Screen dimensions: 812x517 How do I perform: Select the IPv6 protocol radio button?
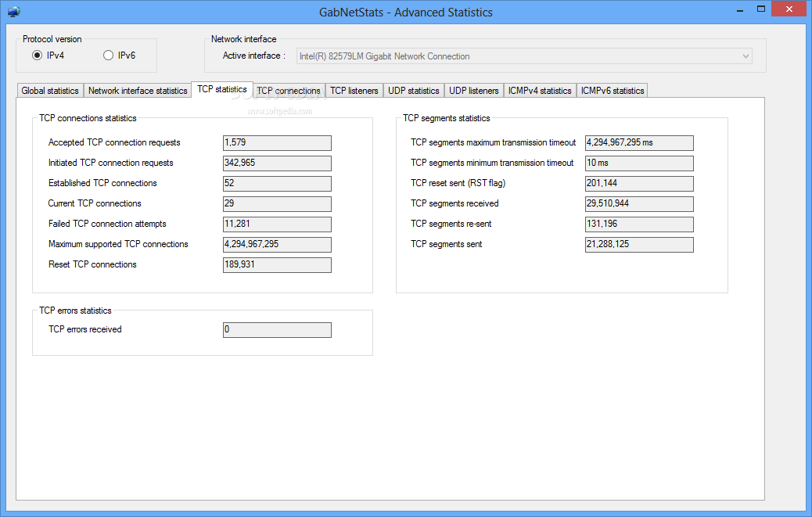coord(119,56)
